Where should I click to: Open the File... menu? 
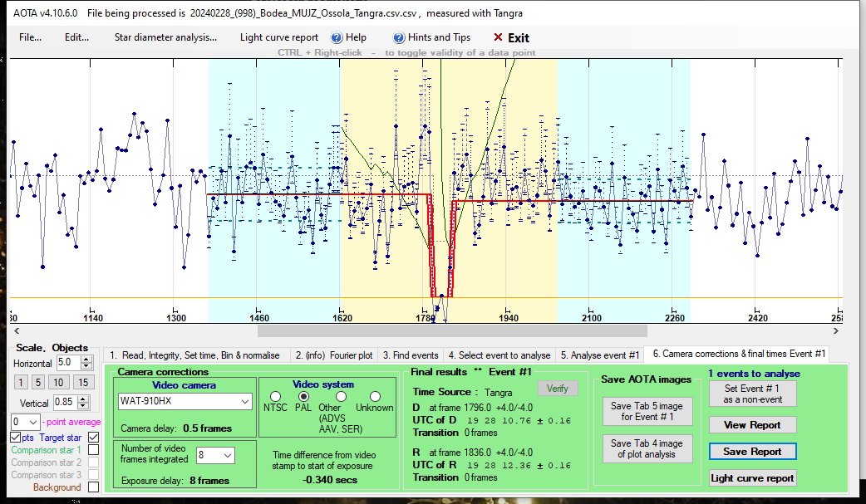[x=31, y=37]
